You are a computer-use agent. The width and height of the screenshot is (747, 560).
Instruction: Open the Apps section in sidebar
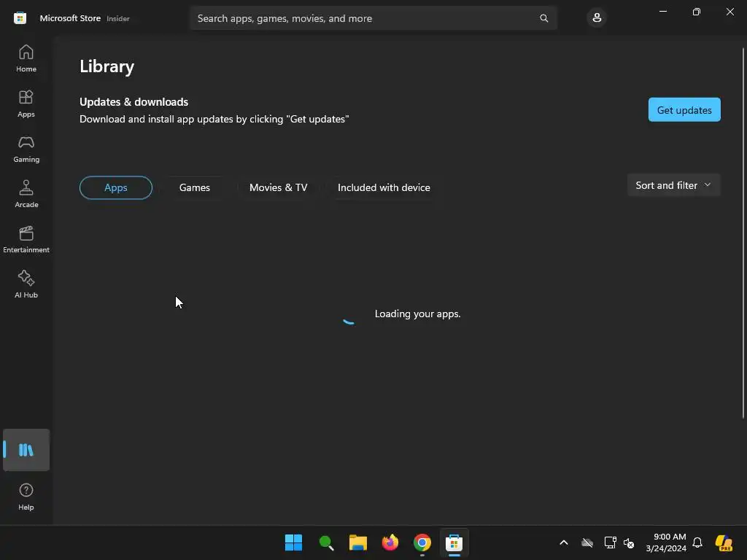[x=26, y=104]
